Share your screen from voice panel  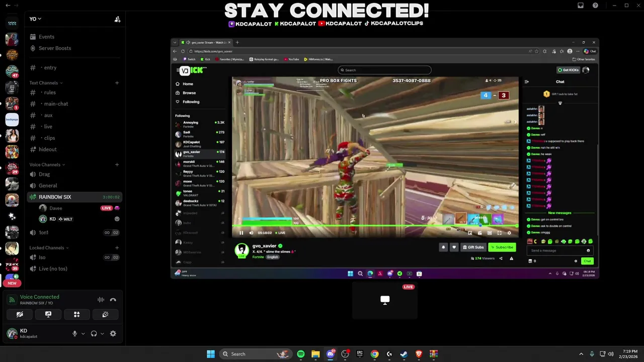click(48, 314)
